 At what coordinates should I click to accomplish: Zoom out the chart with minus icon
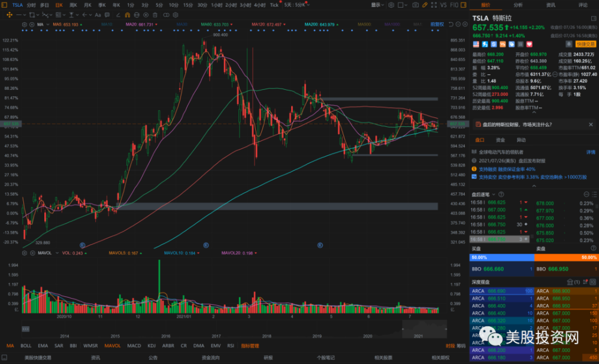(458, 25)
